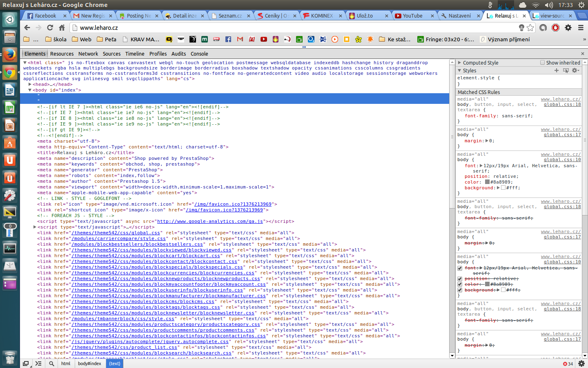The image size is (588, 368).
Task: Uncheck the struck-through background #fff property checkbox
Action: tap(460, 290)
